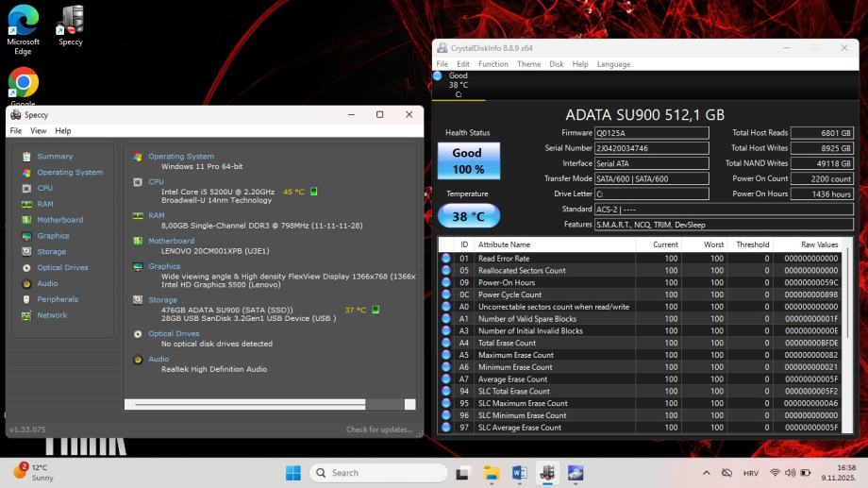Click Check for updates in Speccy
This screenshot has width=868, height=488.
[x=379, y=429]
